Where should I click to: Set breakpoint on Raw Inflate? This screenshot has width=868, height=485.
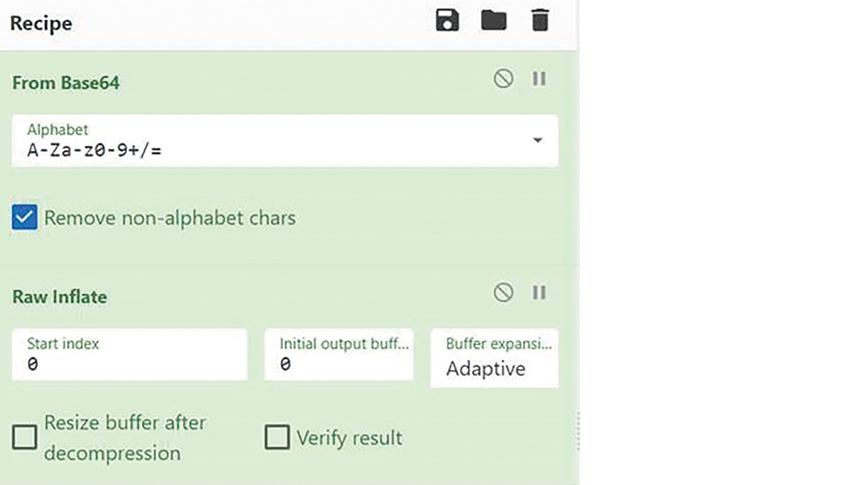point(539,292)
